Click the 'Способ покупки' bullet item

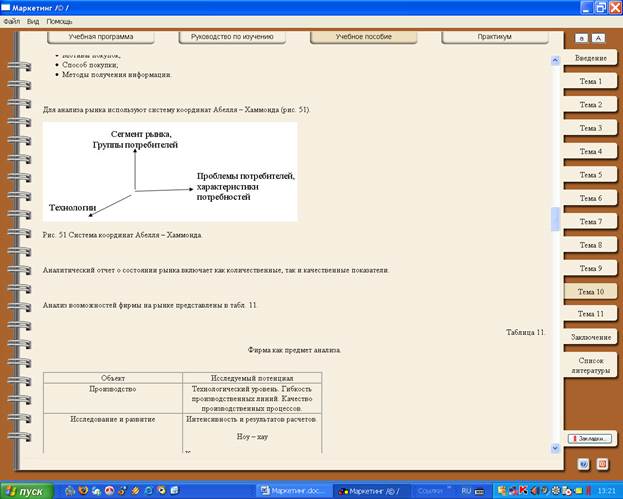tap(90, 65)
